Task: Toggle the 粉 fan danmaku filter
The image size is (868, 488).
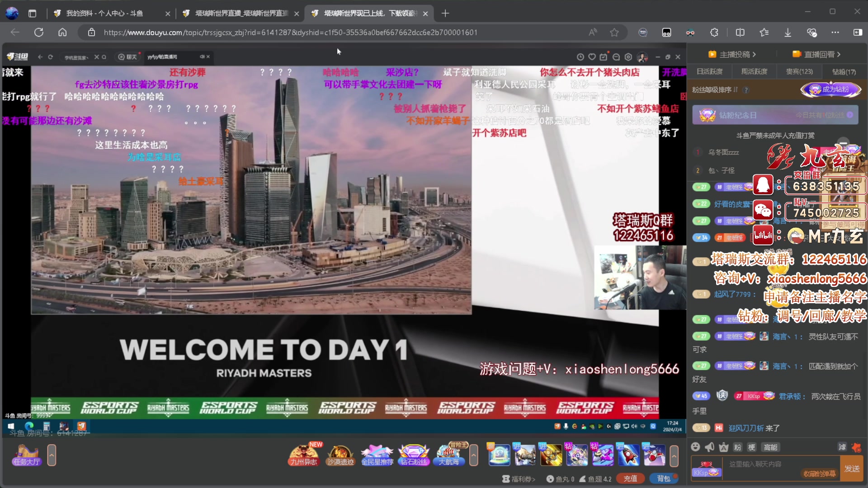Action: point(738,447)
